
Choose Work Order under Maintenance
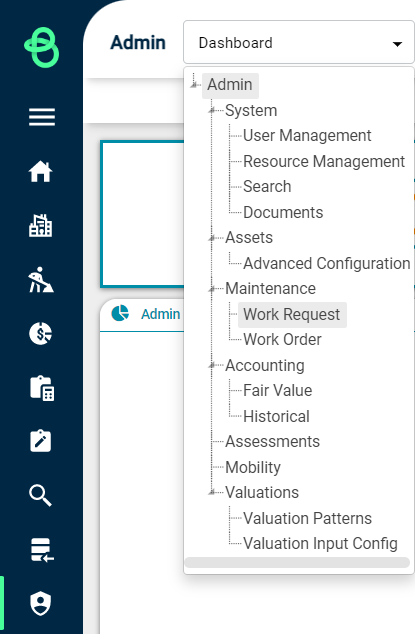click(282, 340)
